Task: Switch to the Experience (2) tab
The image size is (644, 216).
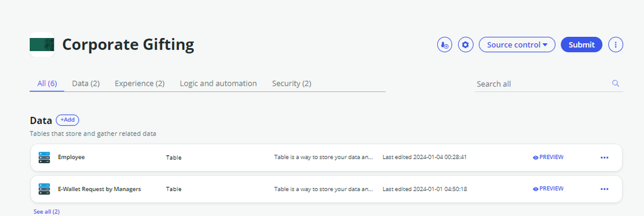Action: pos(139,84)
